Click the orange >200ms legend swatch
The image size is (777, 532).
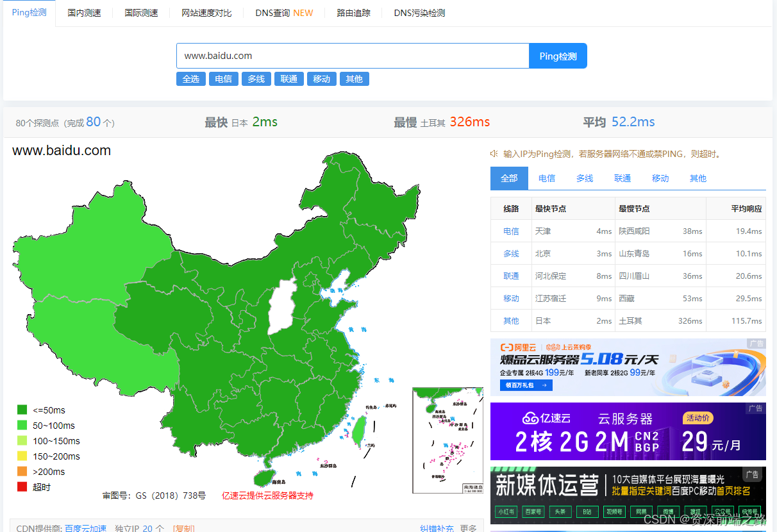pyautogui.click(x=22, y=471)
